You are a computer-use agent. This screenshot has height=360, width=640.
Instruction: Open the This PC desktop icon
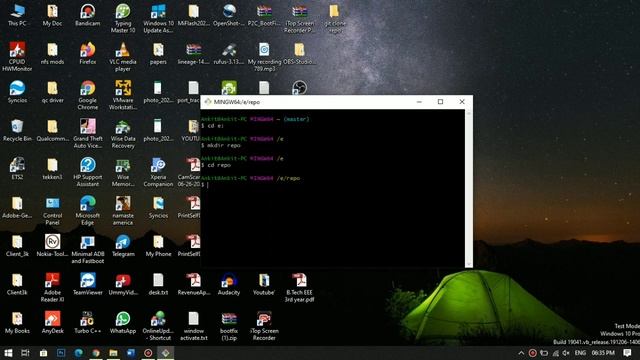click(x=17, y=16)
